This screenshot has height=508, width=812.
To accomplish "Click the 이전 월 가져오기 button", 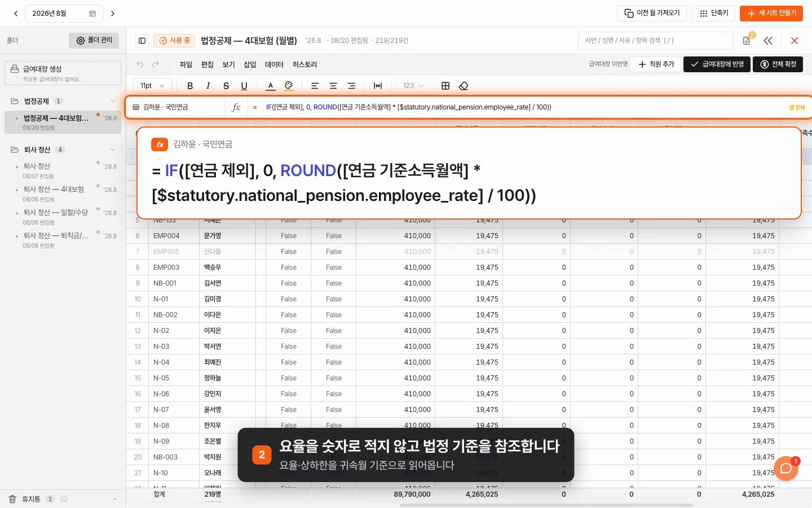I will pos(652,13).
